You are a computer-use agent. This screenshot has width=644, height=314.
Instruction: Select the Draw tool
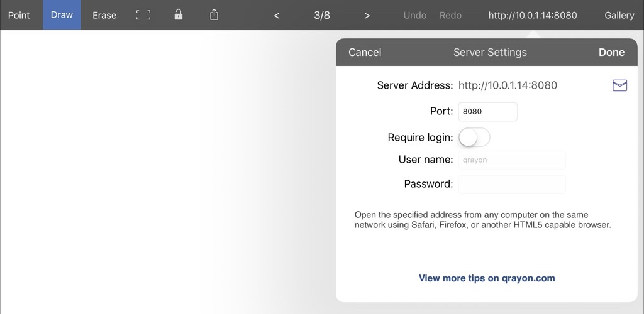[62, 14]
